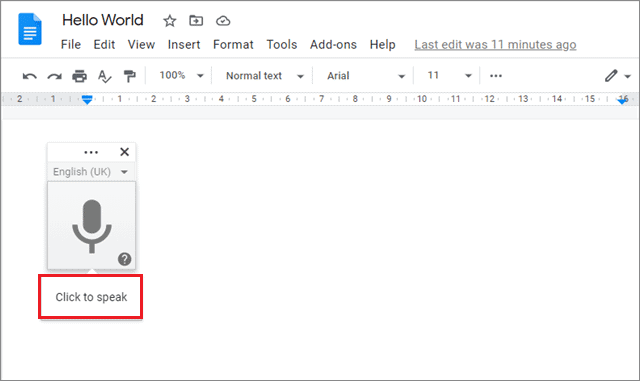Open the Last edit was 11 minutes ago link

(495, 45)
